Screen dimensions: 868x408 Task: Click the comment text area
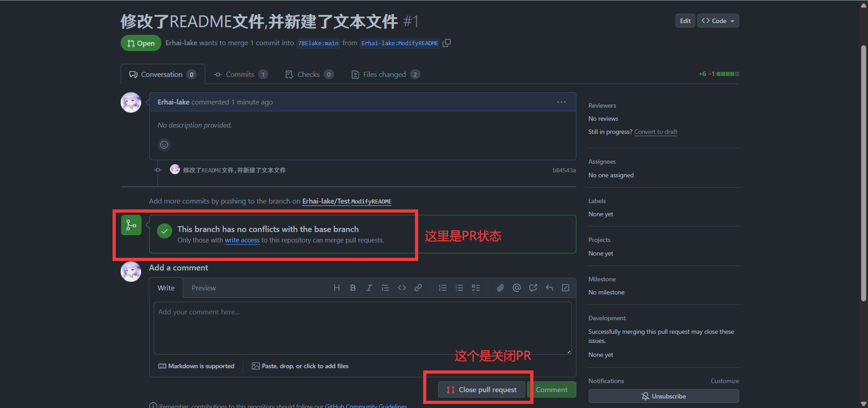click(362, 328)
